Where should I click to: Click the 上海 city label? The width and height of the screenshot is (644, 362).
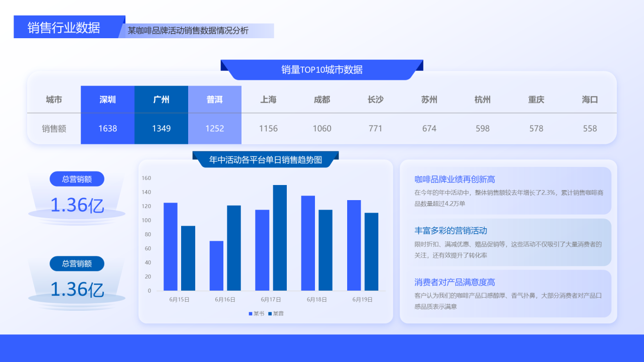(268, 100)
